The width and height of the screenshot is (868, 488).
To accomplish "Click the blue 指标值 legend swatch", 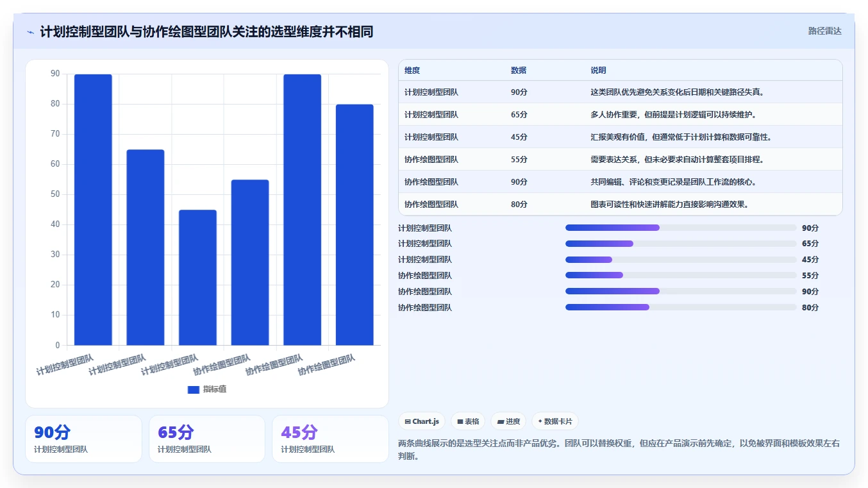I will click(194, 389).
